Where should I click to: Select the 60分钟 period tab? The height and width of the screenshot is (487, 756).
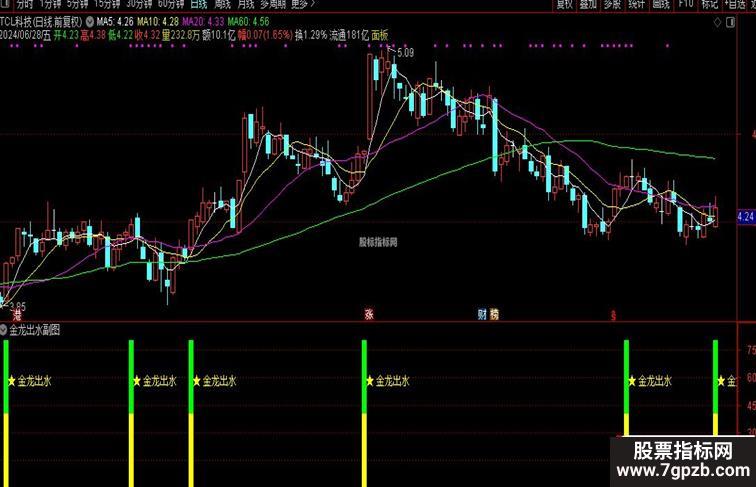click(171, 4)
